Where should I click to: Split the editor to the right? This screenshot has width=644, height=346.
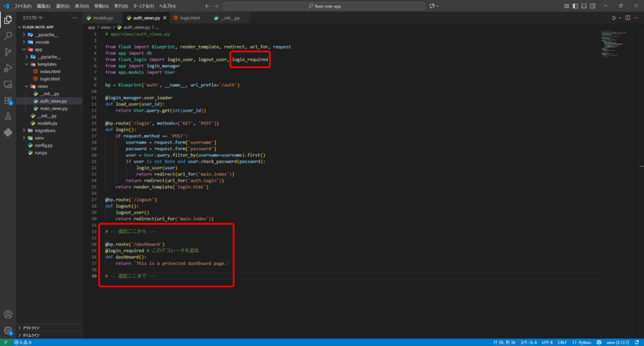click(x=628, y=18)
